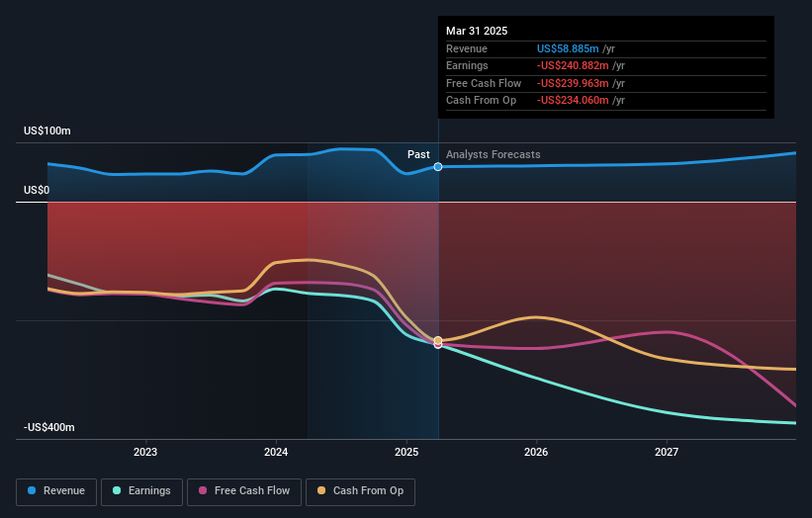
Task: Click the -US$240.882m earnings value
Action: coord(573,65)
